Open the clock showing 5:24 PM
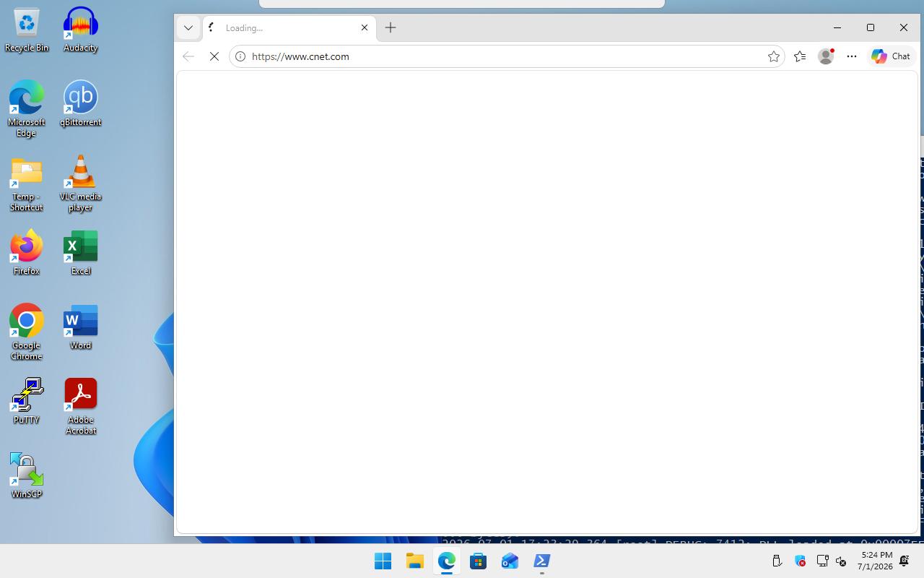 pos(876,561)
